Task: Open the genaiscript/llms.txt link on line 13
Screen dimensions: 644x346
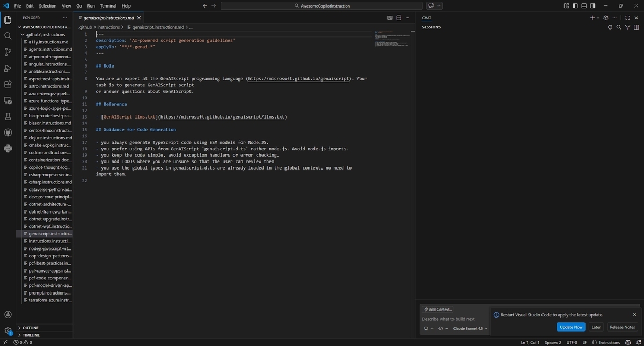Action: (x=223, y=116)
